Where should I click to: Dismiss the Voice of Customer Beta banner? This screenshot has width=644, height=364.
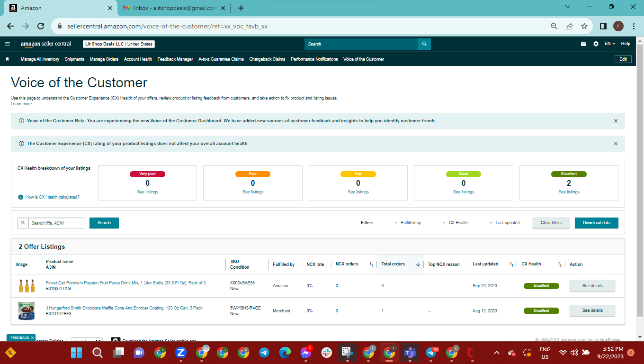(x=616, y=121)
